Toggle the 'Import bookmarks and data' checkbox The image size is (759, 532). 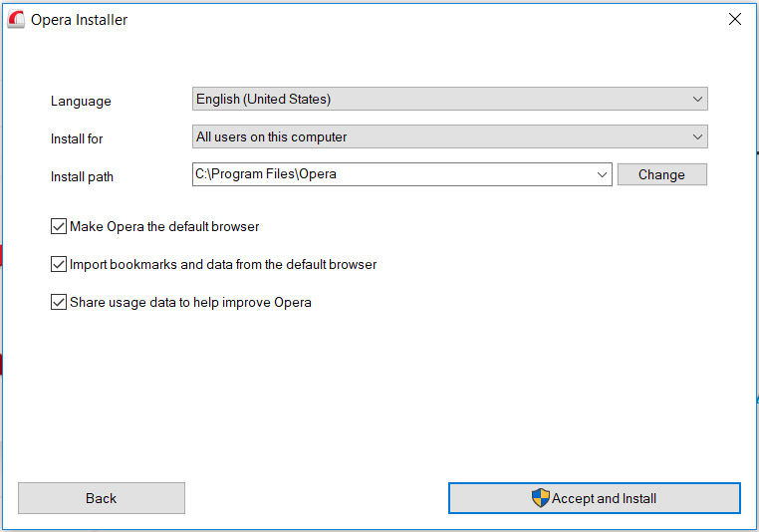pyautogui.click(x=59, y=264)
